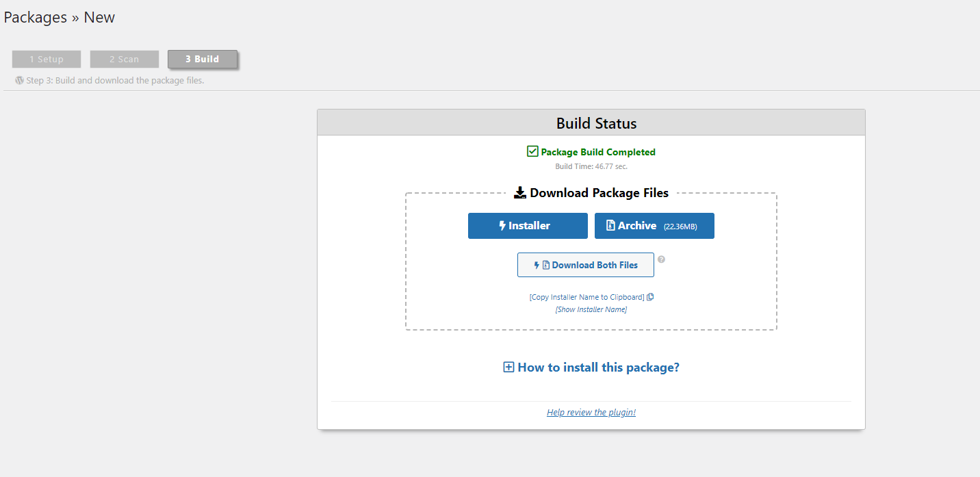Click the Package Build Completed checkmark icon

click(532, 151)
